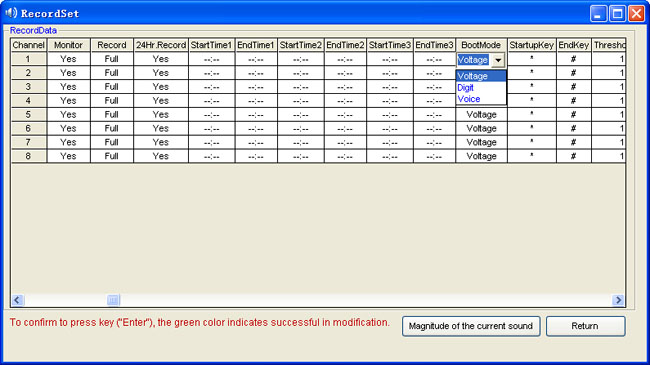Click the Return button
Viewport: 650px width, 365px height.
pyautogui.click(x=585, y=326)
